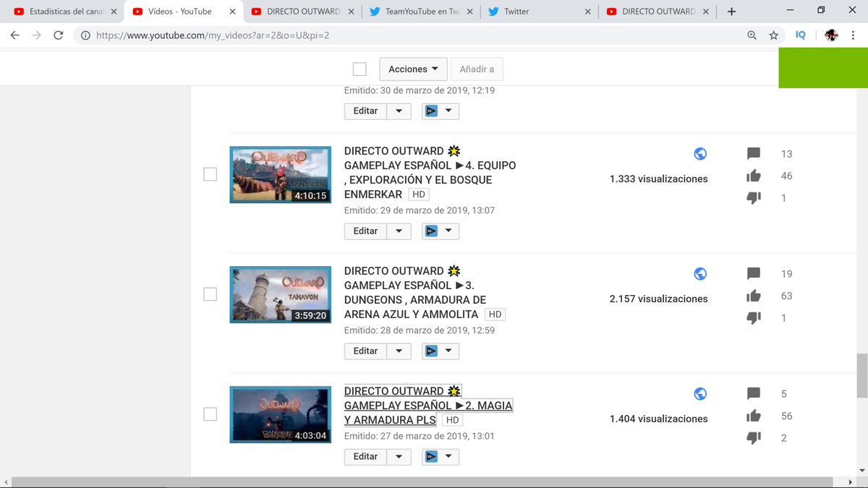Open the Acciones dropdown
This screenshot has height=488, width=868.
[413, 69]
